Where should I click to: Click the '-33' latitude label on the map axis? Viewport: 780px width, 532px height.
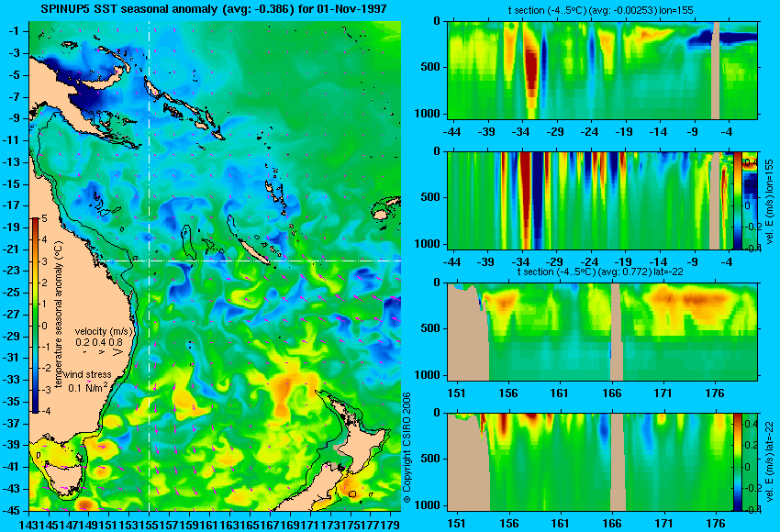(12, 380)
